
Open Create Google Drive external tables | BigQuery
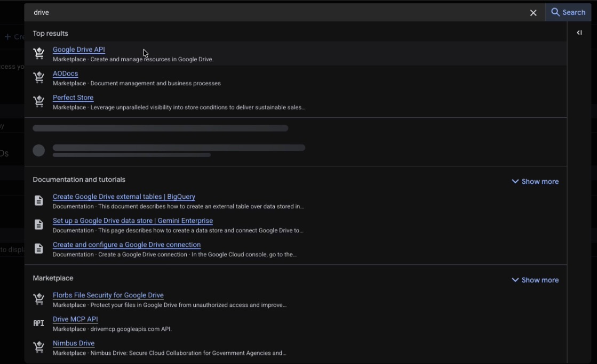[x=124, y=196]
